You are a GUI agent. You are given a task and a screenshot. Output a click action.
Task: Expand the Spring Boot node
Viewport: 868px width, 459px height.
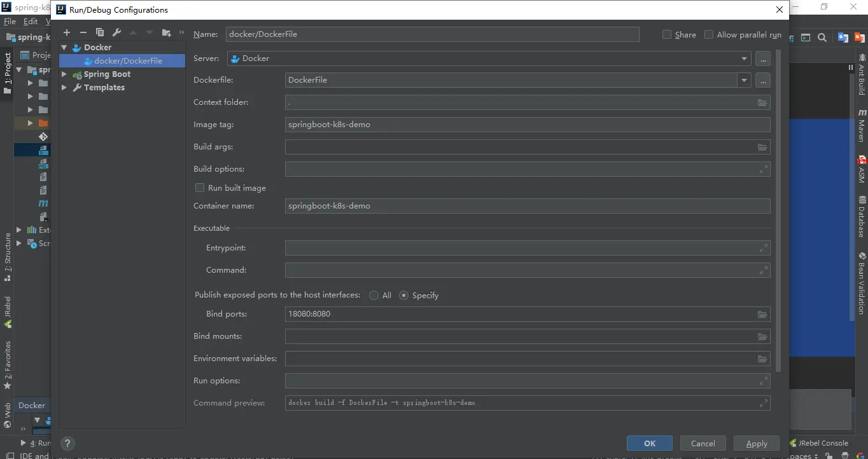pos(64,74)
